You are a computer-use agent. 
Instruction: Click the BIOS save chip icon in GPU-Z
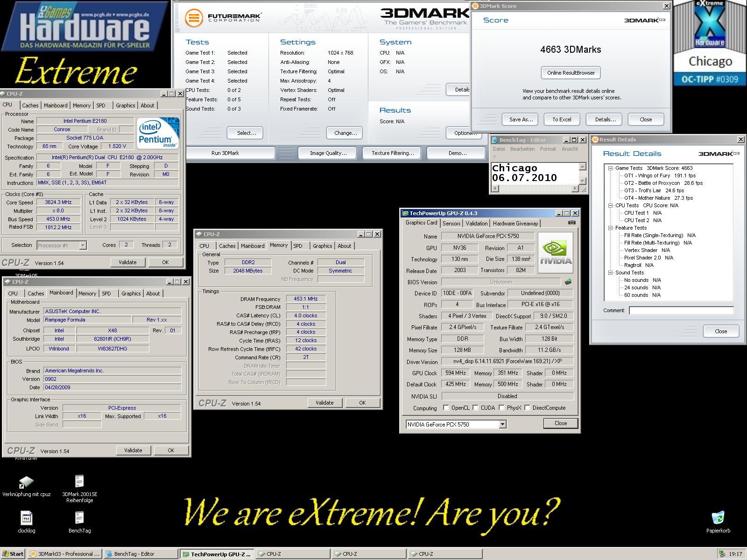pyautogui.click(x=568, y=282)
